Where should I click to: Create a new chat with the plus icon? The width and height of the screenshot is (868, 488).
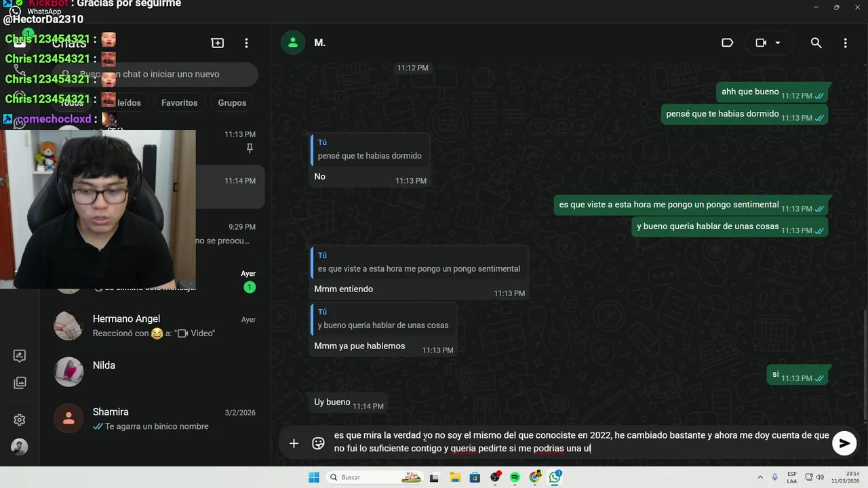tap(218, 43)
